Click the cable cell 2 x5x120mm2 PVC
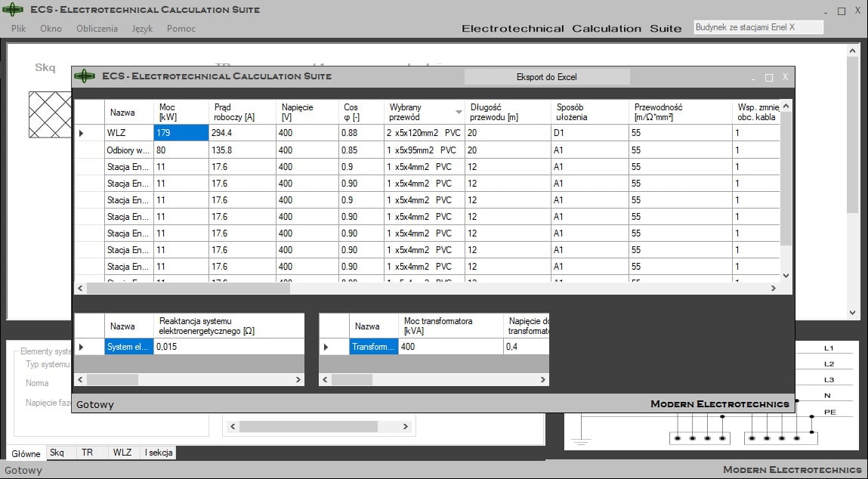Screen dimensions: 868x479 (x=424, y=133)
